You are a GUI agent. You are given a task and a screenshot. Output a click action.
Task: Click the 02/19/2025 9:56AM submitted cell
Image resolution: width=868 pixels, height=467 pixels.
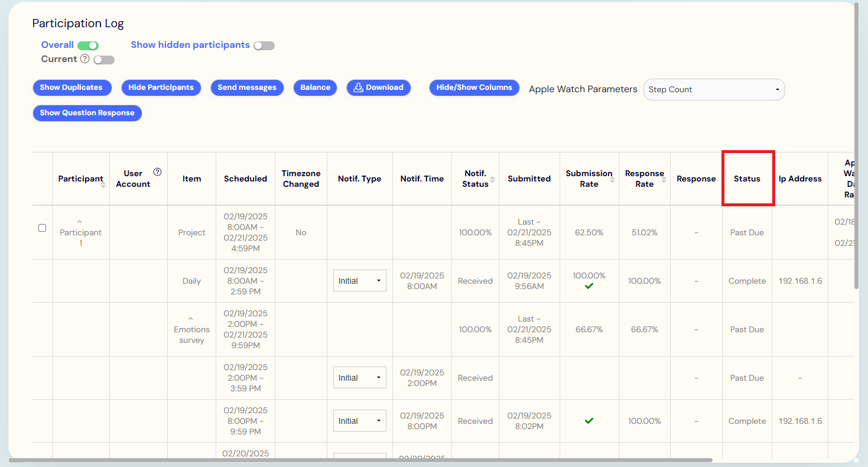[529, 281]
